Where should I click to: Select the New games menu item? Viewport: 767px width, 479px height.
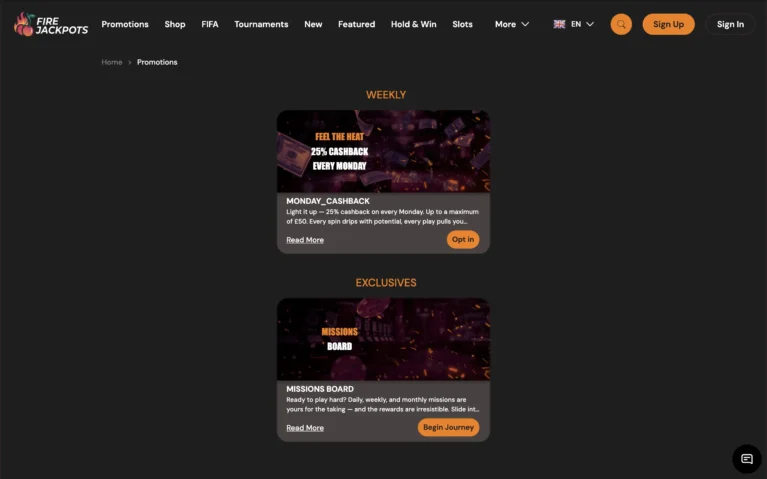(313, 24)
